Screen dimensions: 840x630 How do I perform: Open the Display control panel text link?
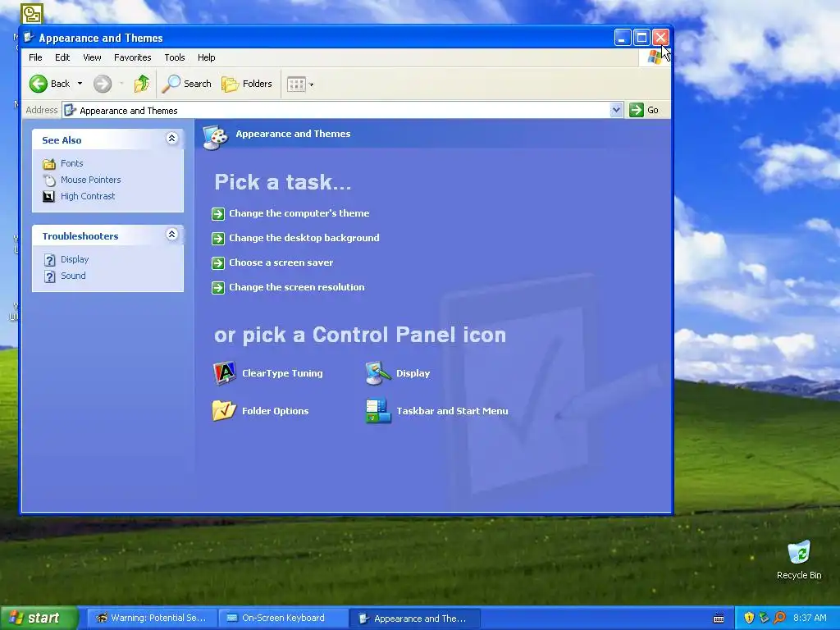[x=413, y=373]
